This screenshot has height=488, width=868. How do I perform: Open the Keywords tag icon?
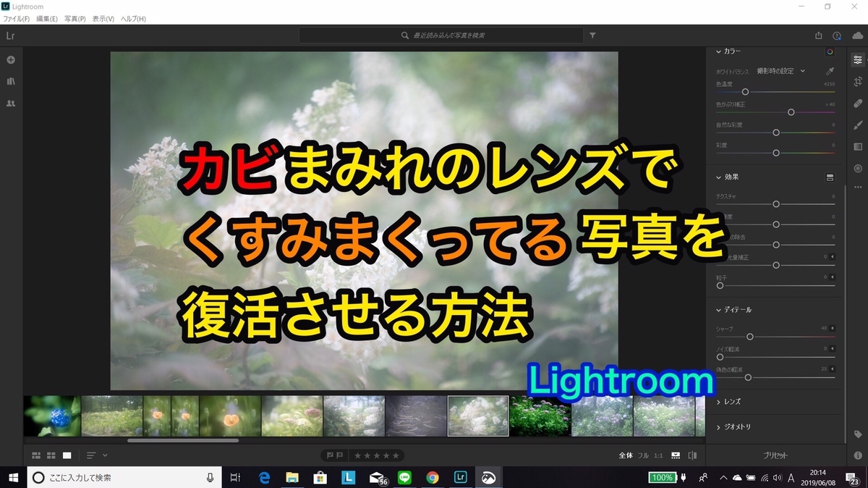coord(858,434)
